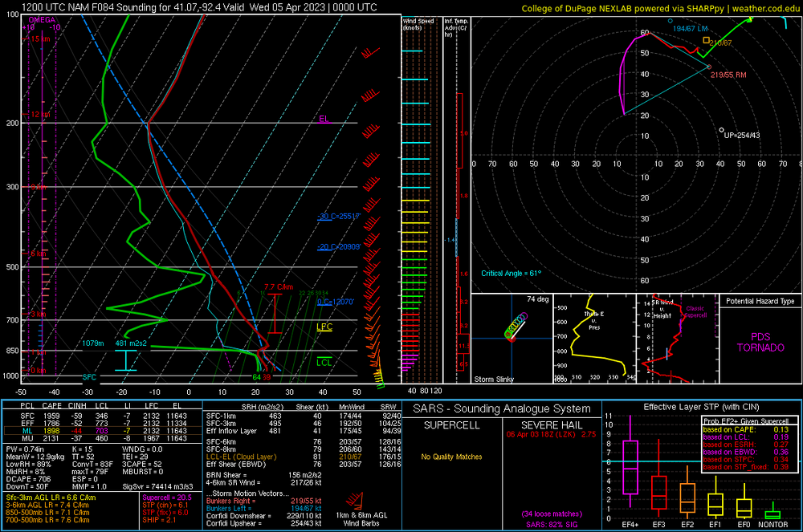Screen dimensions: 803x532
Task: Click the '-30 C=25517' height label
Action: [339, 216]
